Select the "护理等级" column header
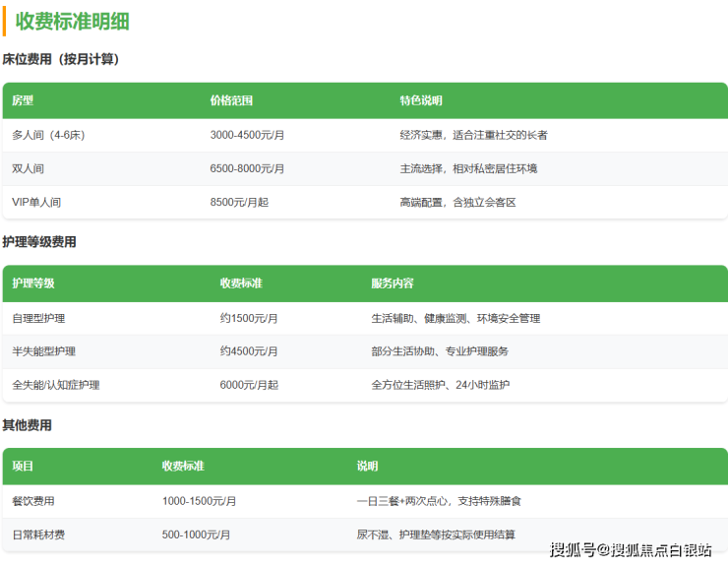The image size is (728, 566). tap(33, 283)
